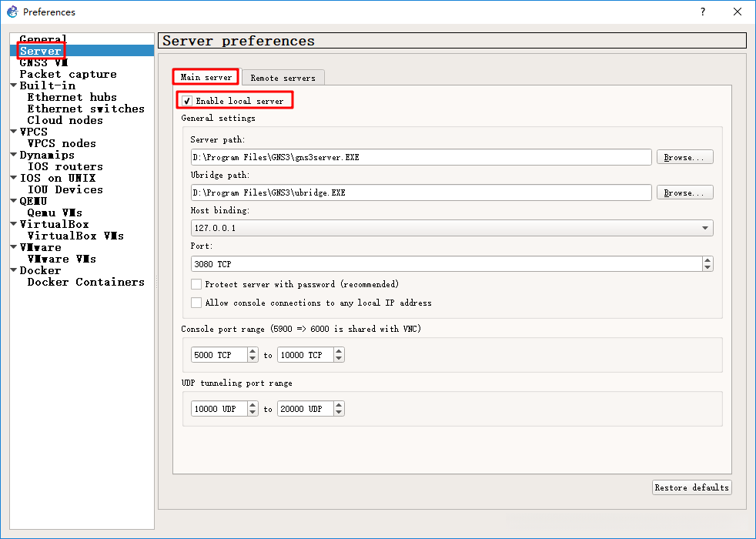Select Ethernet hubs entry
The image size is (756, 539).
(72, 97)
